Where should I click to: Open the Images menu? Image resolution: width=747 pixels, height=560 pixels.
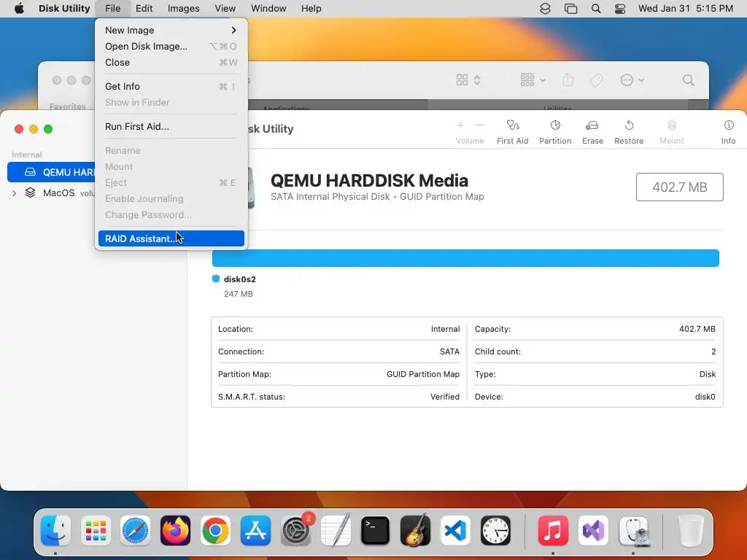(x=183, y=9)
